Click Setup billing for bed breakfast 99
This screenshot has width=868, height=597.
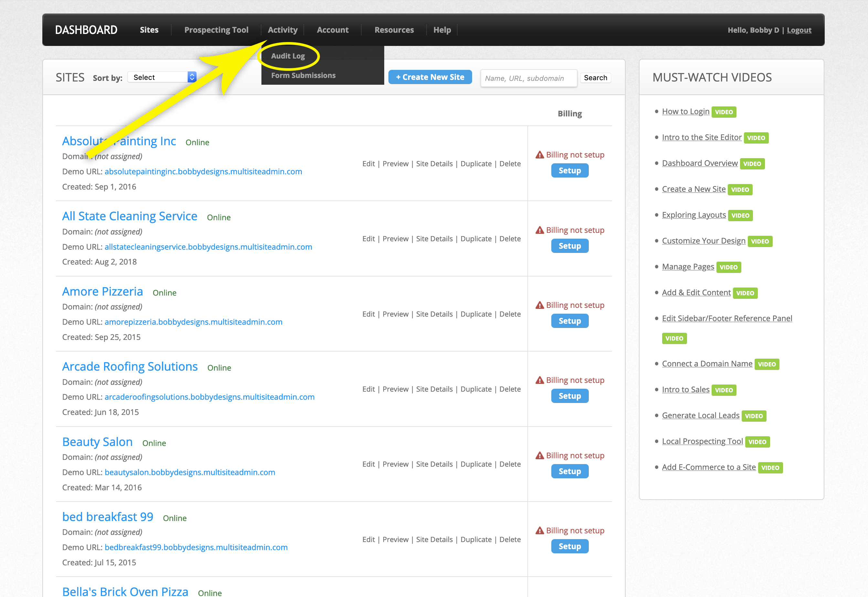[x=570, y=547]
